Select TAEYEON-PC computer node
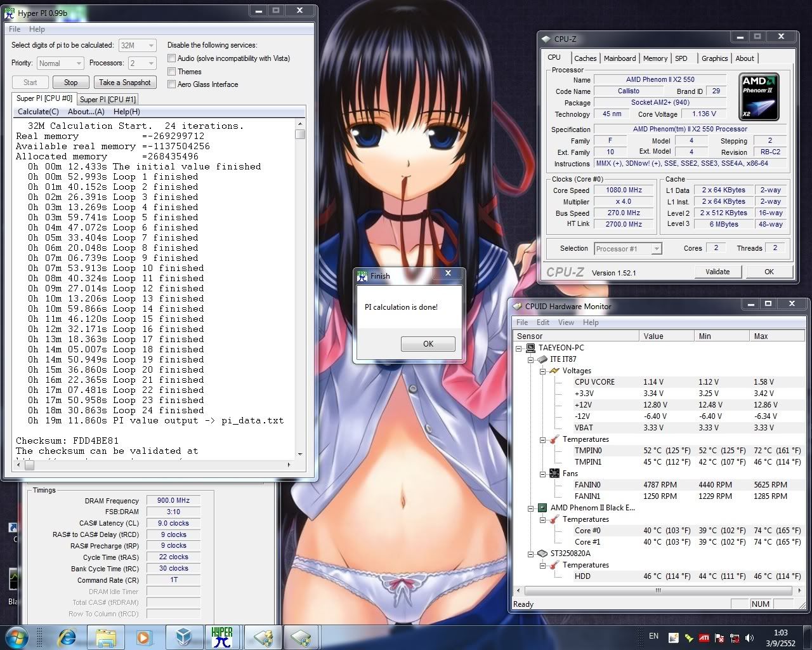This screenshot has height=650, width=812. 561,348
